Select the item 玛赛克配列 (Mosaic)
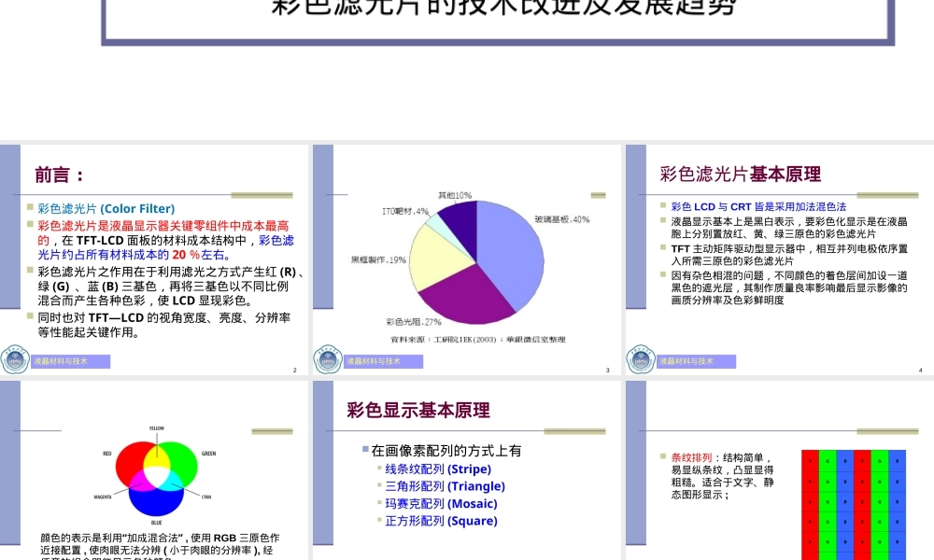The height and width of the screenshot is (560, 934). click(x=441, y=503)
